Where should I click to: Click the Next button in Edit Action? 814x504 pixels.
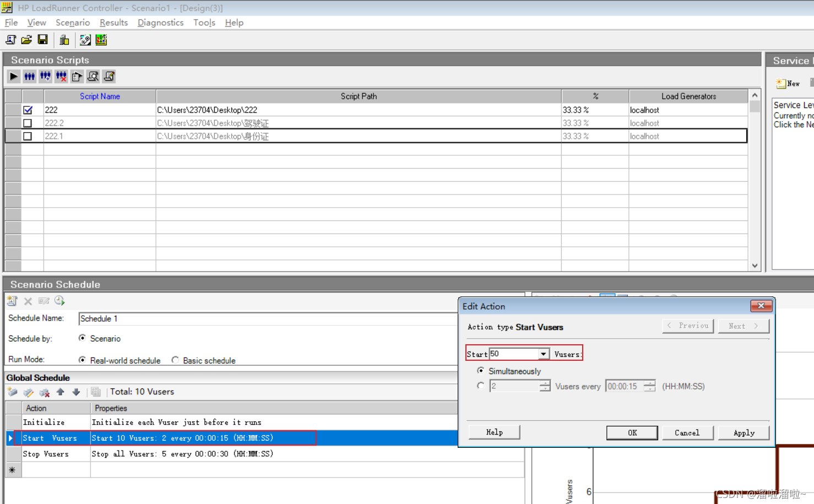pos(744,326)
